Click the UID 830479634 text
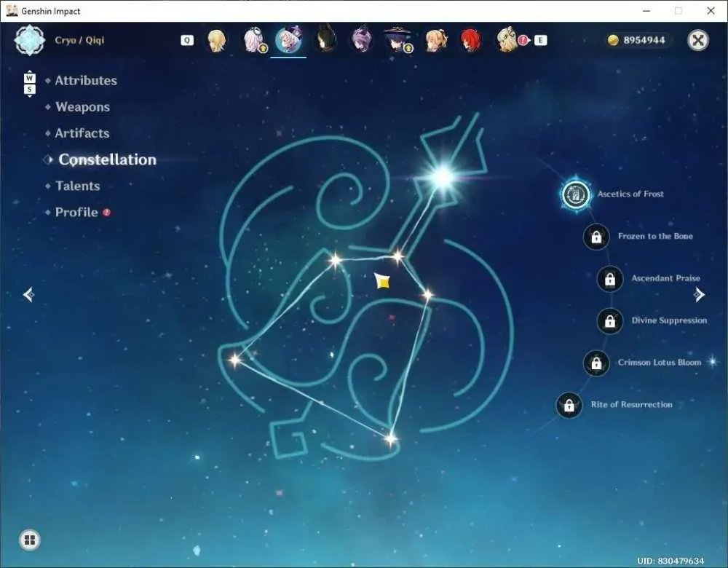 (x=670, y=561)
